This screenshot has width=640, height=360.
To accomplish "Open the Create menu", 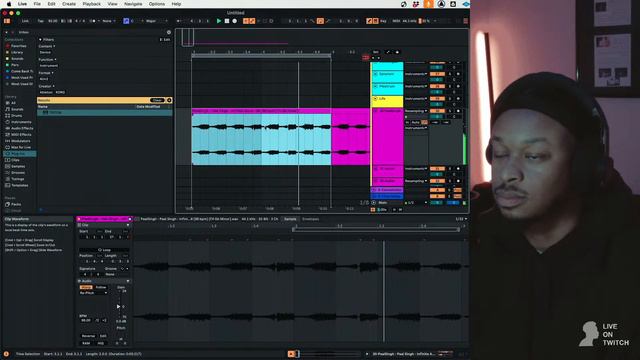I will [69, 4].
